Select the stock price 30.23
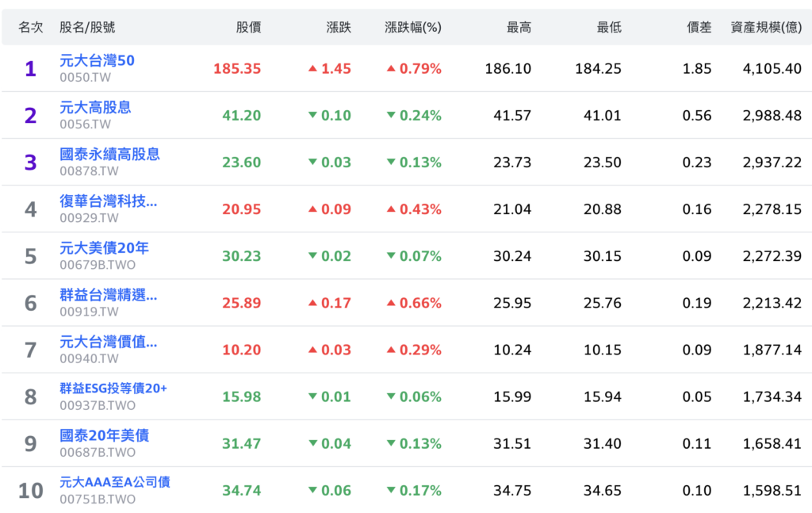Screen dimensions: 812x513 tap(241, 256)
